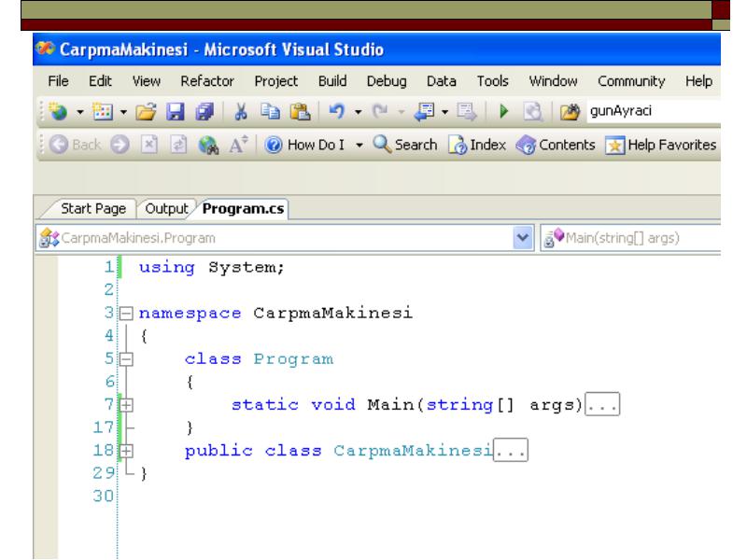The width and height of the screenshot is (747, 560).
Task: Click the Navigate Forward icon
Action: point(466,112)
